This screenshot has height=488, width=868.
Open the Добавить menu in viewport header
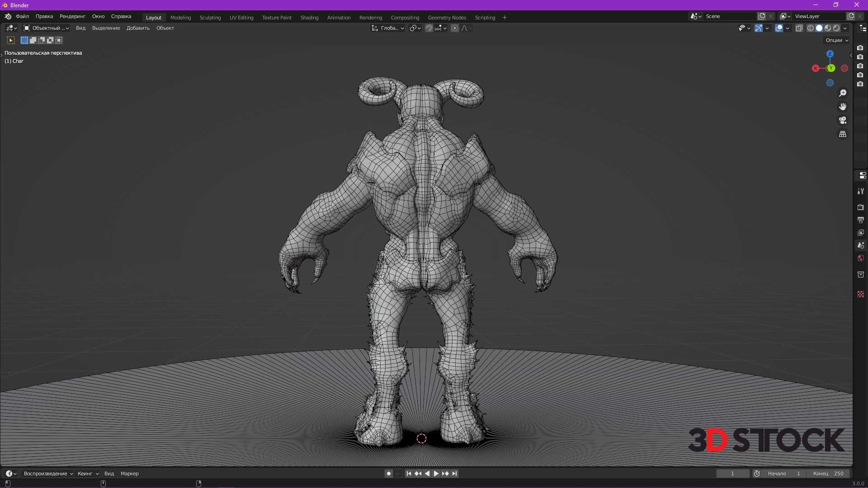[x=138, y=28]
